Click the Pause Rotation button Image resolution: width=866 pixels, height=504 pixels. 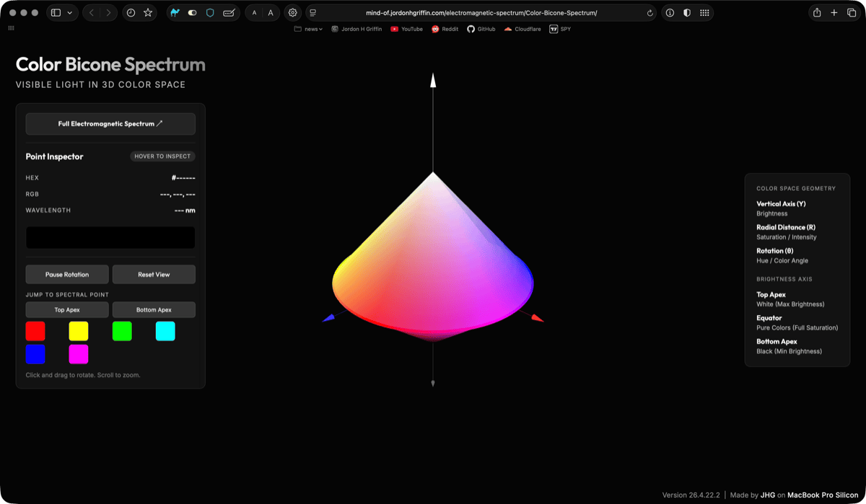(67, 275)
